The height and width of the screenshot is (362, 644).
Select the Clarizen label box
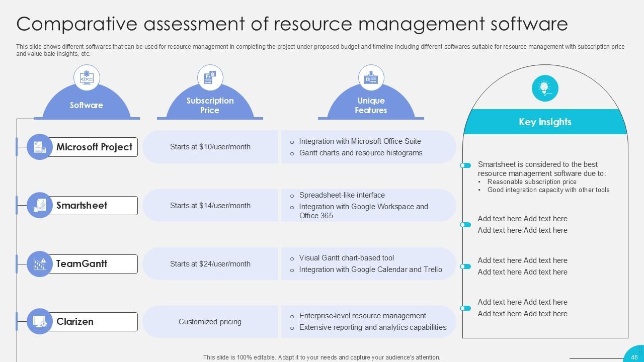click(95, 321)
